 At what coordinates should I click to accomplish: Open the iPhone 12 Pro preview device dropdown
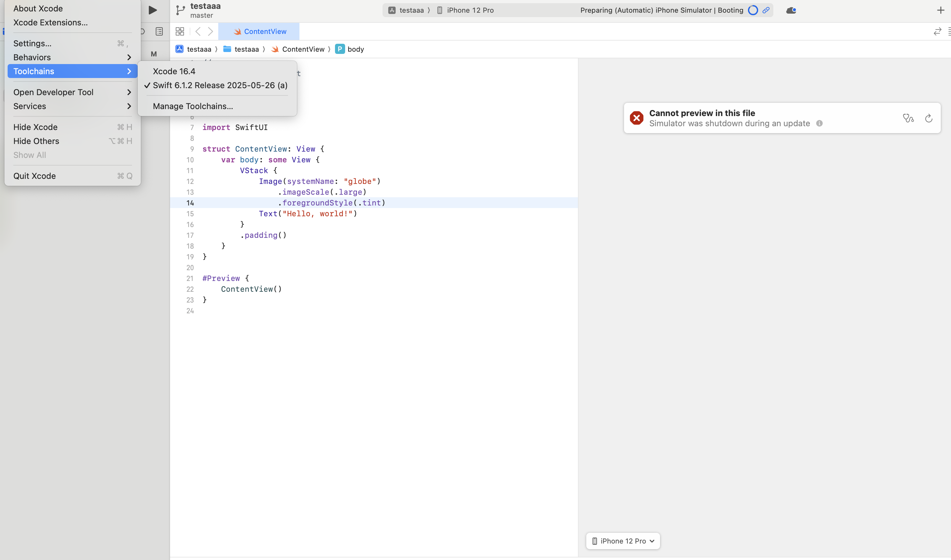point(623,541)
